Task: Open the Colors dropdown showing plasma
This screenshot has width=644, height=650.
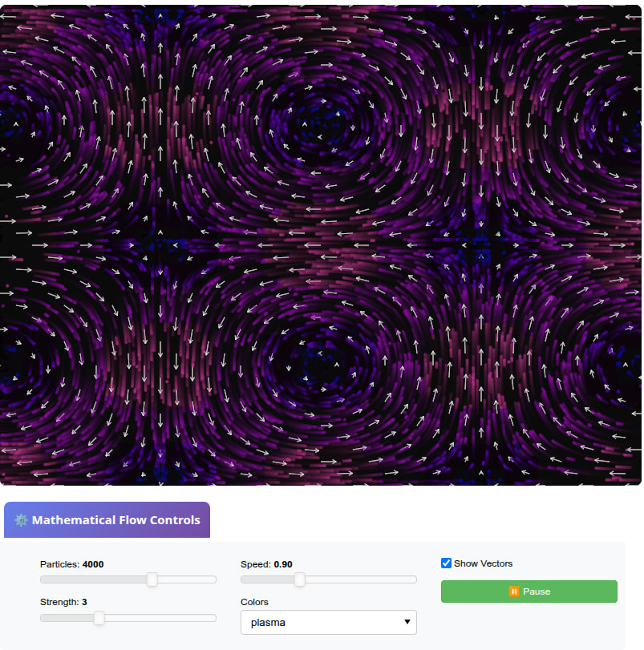Action: (328, 622)
